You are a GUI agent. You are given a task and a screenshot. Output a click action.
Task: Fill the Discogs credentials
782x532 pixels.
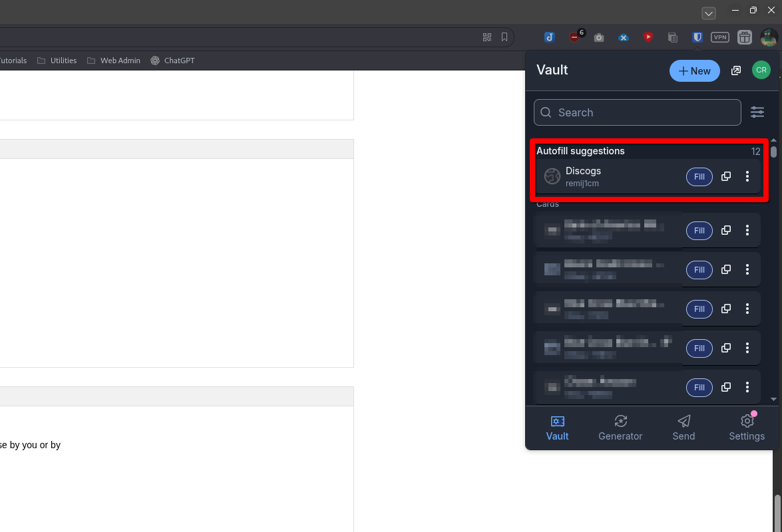pyautogui.click(x=699, y=176)
